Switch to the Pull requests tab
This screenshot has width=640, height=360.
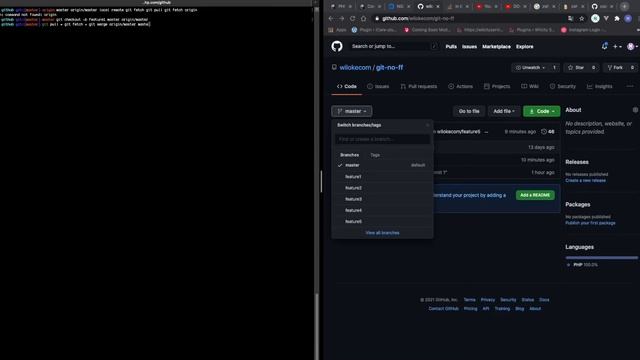pos(419,87)
